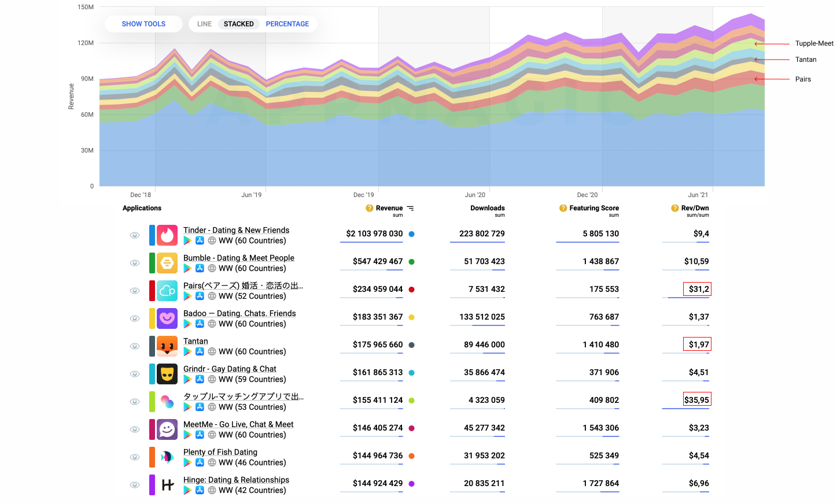The width and height of the screenshot is (837, 504).
Task: Open Hinge: Dating & Relationships link
Action: tap(236, 480)
